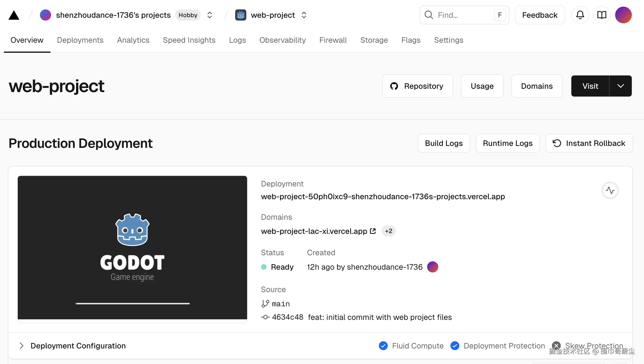Click the Skew Protection disabled indicator
Image resolution: width=644 pixels, height=364 pixels.
556,346
